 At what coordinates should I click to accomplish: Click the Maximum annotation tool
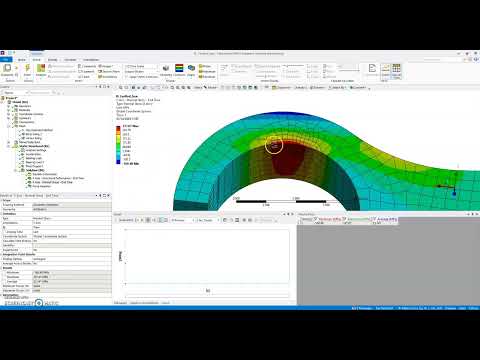coord(207,71)
